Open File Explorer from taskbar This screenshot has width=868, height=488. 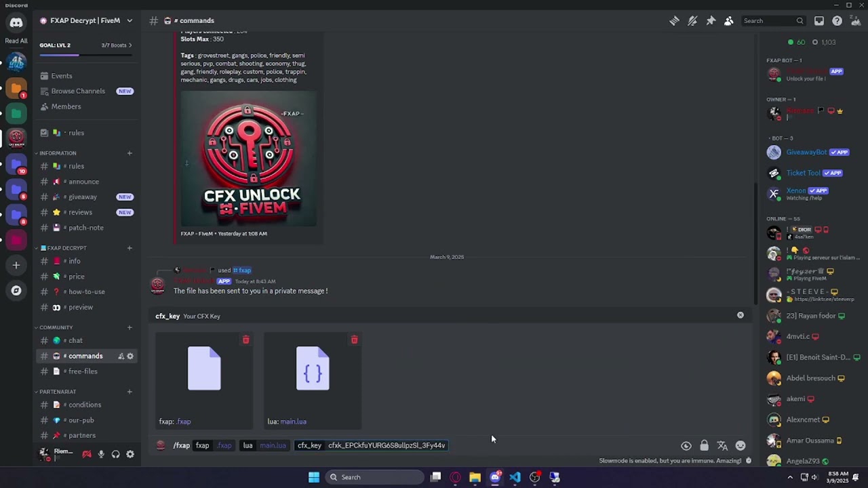475,477
